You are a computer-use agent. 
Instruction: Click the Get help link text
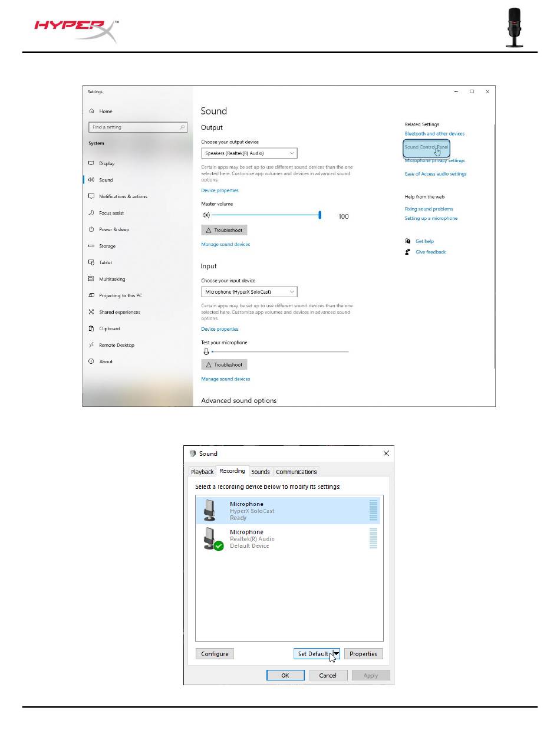coord(424,241)
